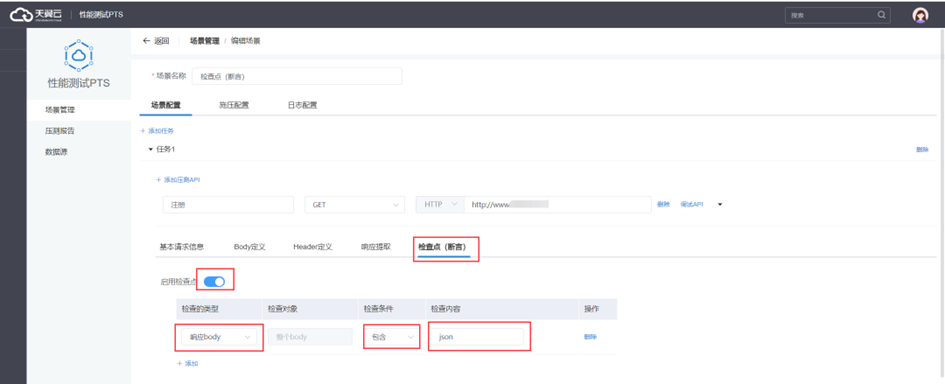Edit the API name field 注册
The height and width of the screenshot is (384, 945).
(228, 204)
